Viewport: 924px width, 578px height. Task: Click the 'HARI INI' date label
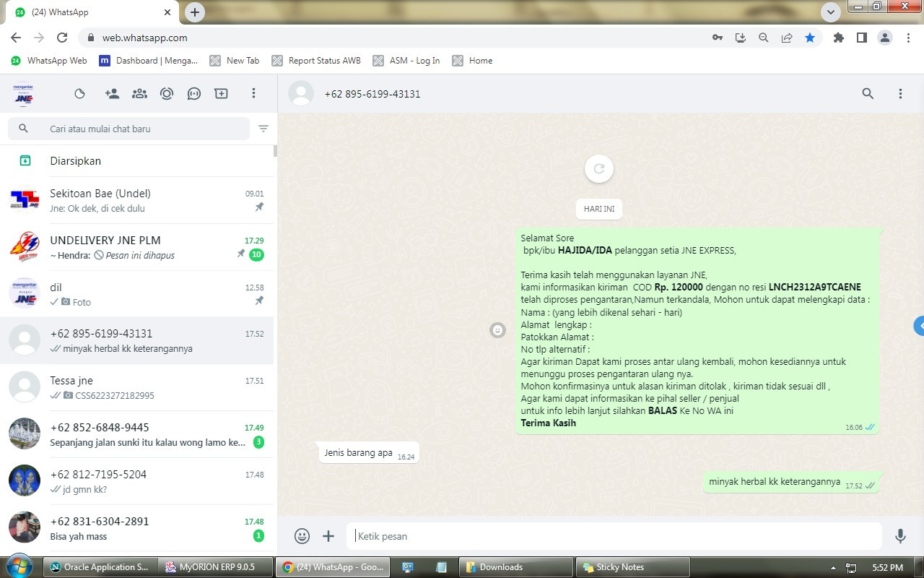[x=599, y=209]
